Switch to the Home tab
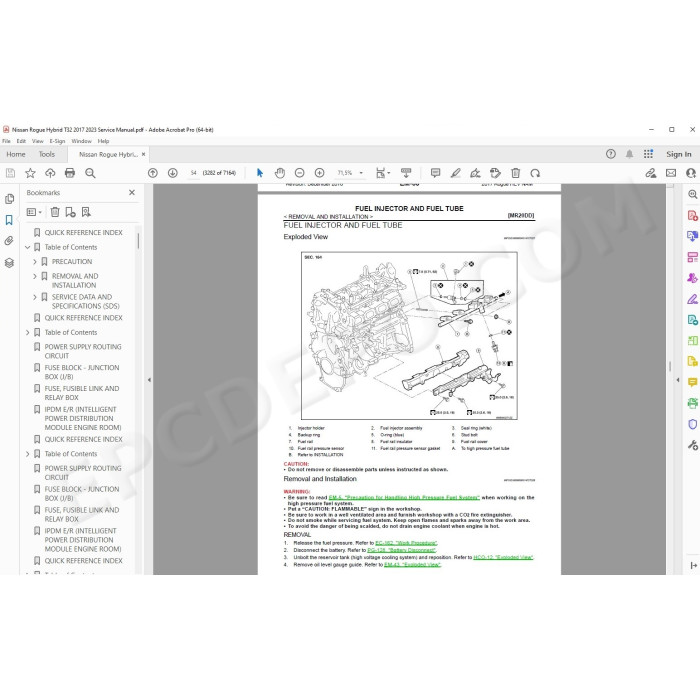Viewport: 700px width, 700px height. coord(16,154)
